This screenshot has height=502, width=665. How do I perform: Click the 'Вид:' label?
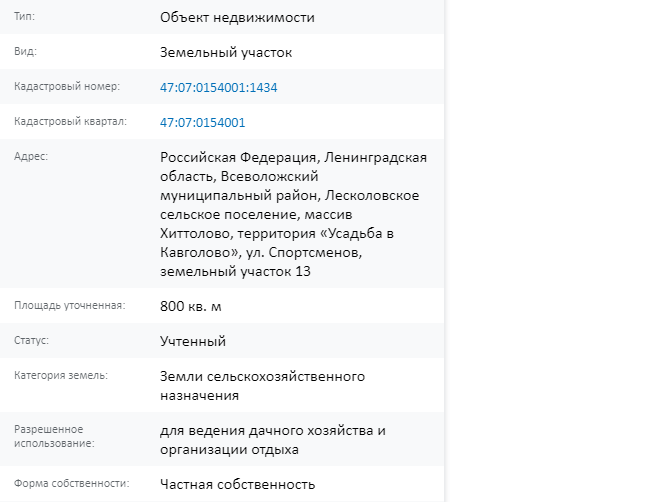pos(25,52)
